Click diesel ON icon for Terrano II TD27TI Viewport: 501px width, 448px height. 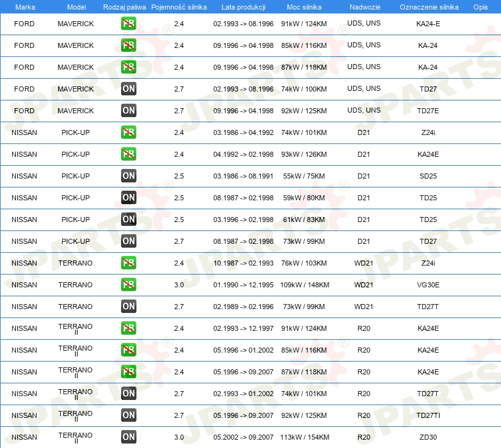[x=128, y=415]
